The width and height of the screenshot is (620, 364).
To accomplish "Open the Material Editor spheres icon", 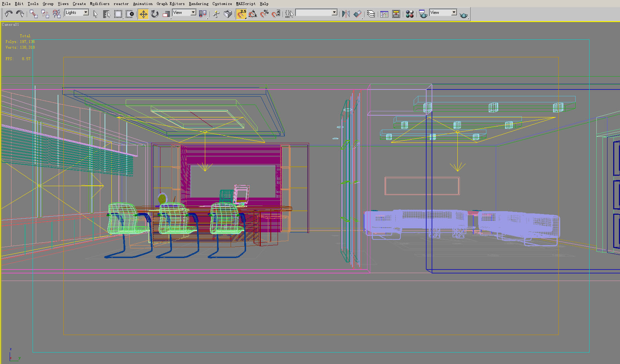I will (410, 14).
